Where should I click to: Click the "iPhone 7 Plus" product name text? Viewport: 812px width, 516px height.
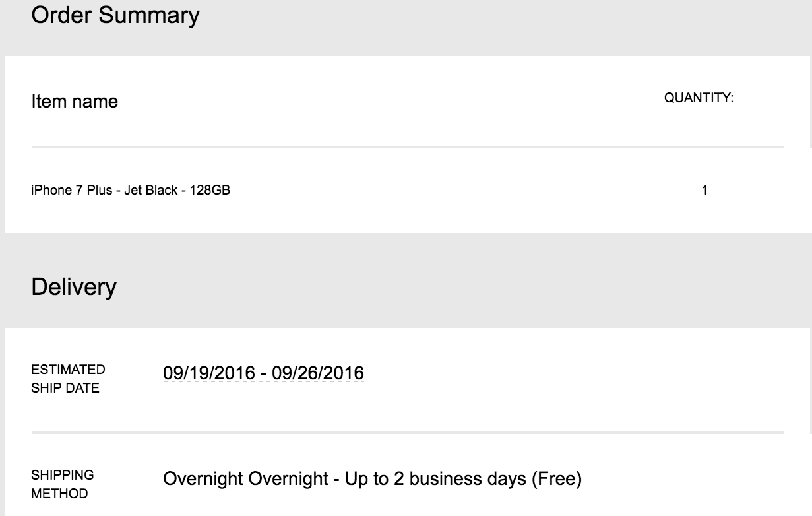point(71,191)
